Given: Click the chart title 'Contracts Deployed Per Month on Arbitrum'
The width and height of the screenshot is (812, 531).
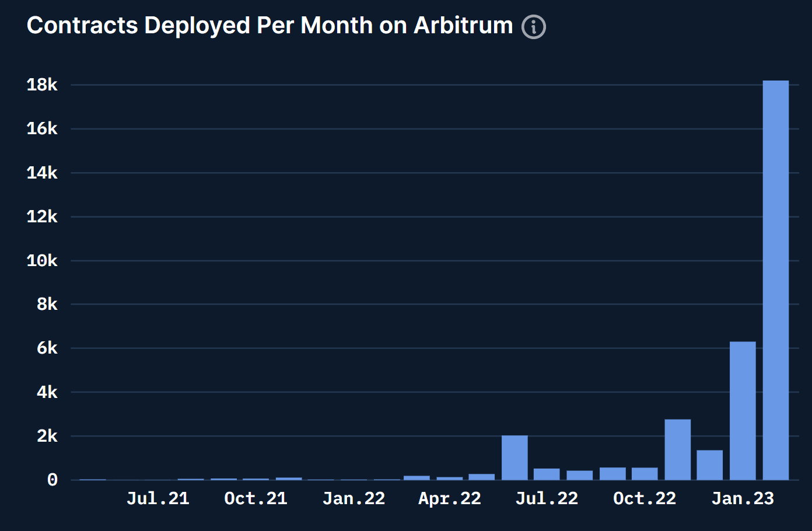Looking at the screenshot, I should point(269,26).
